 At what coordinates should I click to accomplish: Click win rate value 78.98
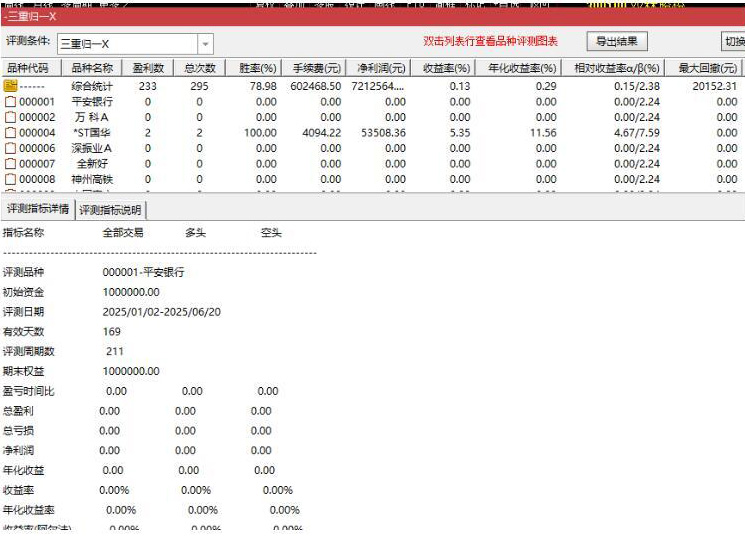pyautogui.click(x=263, y=86)
